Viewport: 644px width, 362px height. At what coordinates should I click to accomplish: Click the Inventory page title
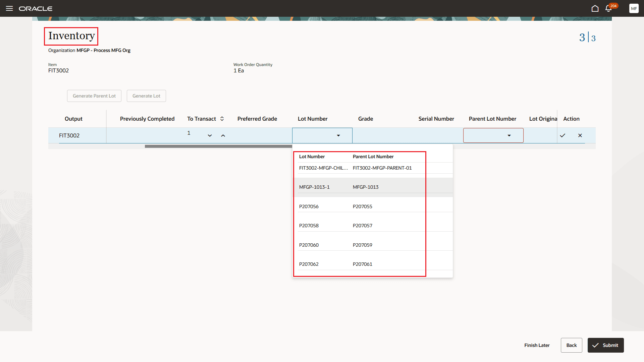pyautogui.click(x=71, y=36)
